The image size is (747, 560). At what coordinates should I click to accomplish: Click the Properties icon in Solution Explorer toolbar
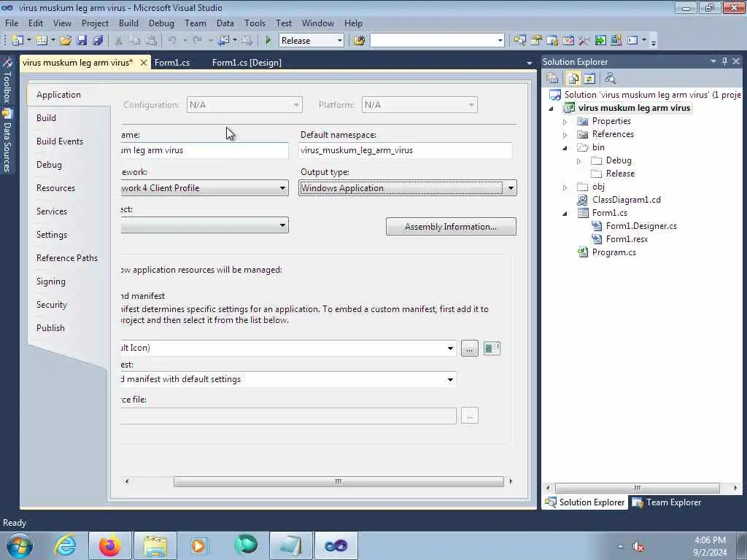tap(553, 78)
